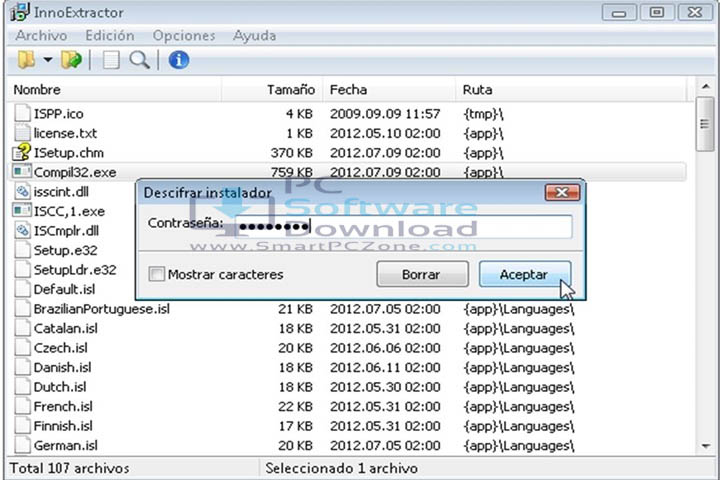
Task: Click the extract files folder icon
Action: [x=71, y=60]
